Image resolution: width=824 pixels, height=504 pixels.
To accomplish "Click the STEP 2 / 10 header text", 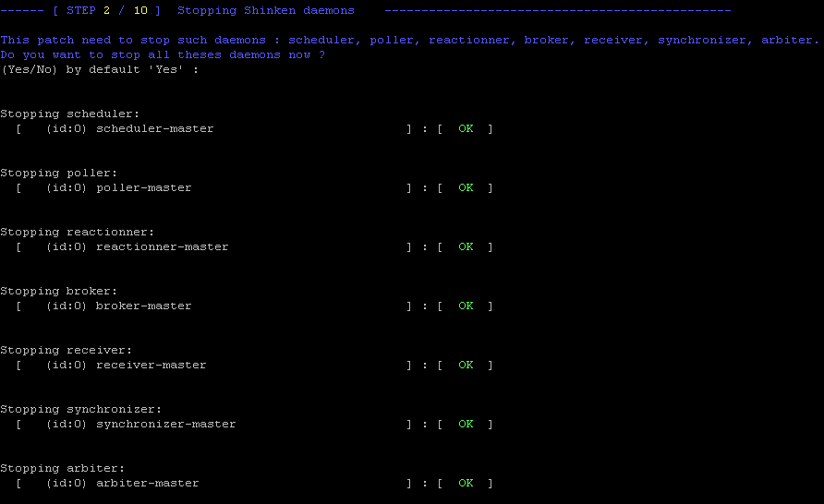I will 105,10.
